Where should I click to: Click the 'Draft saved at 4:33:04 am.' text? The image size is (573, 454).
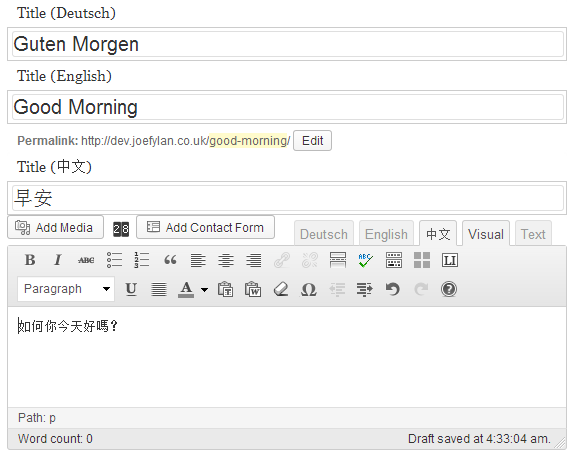(479, 439)
